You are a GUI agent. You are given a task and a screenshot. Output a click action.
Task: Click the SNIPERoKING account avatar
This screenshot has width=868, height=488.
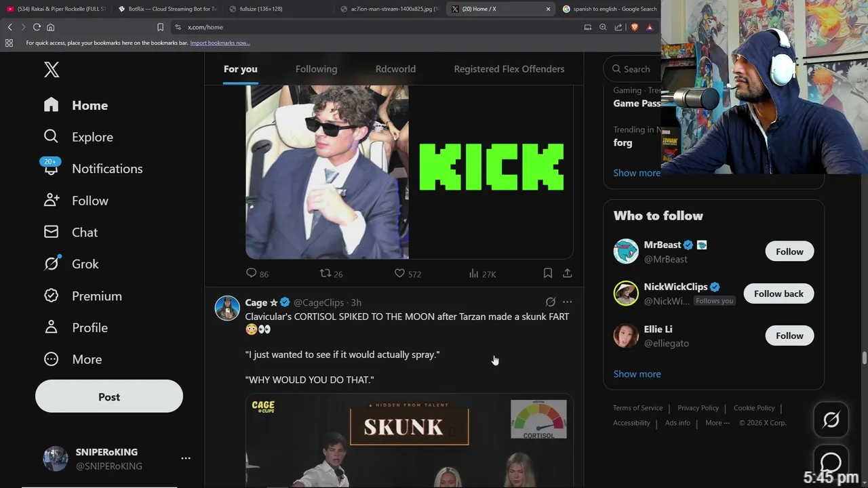[x=56, y=459]
